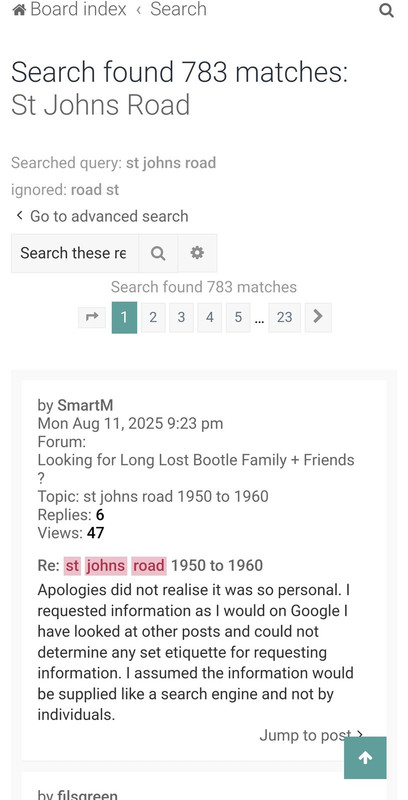Click the Search breadcrumb link
408x800 pixels.
[178, 9]
